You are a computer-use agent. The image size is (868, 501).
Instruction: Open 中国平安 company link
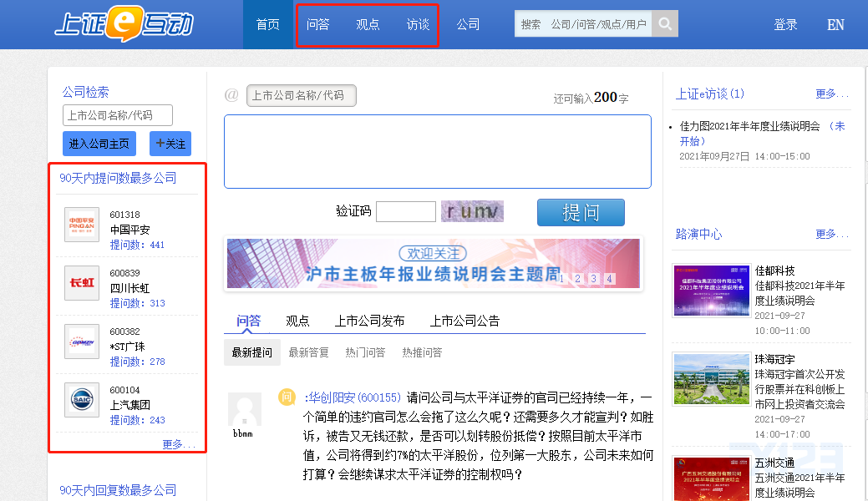130,230
